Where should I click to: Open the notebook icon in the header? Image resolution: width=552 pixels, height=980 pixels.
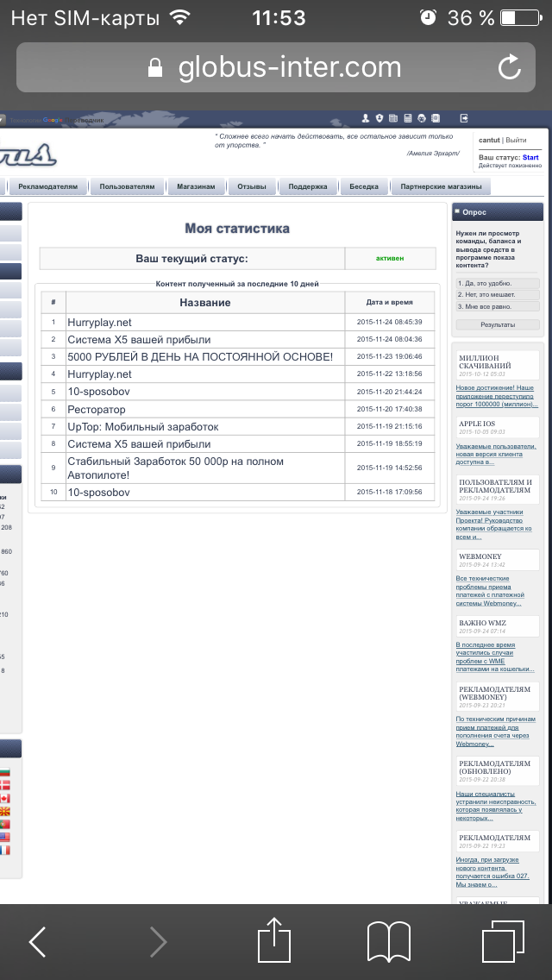click(436, 118)
